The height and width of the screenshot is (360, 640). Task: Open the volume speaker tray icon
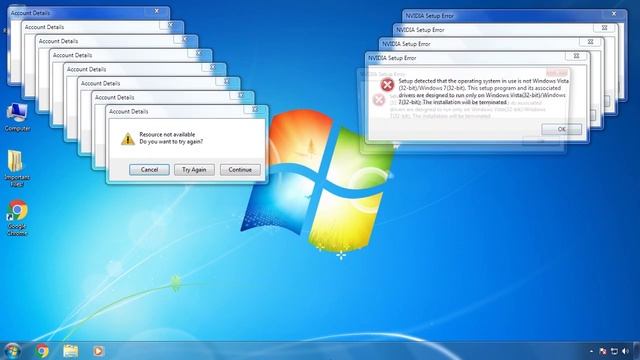pos(625,351)
